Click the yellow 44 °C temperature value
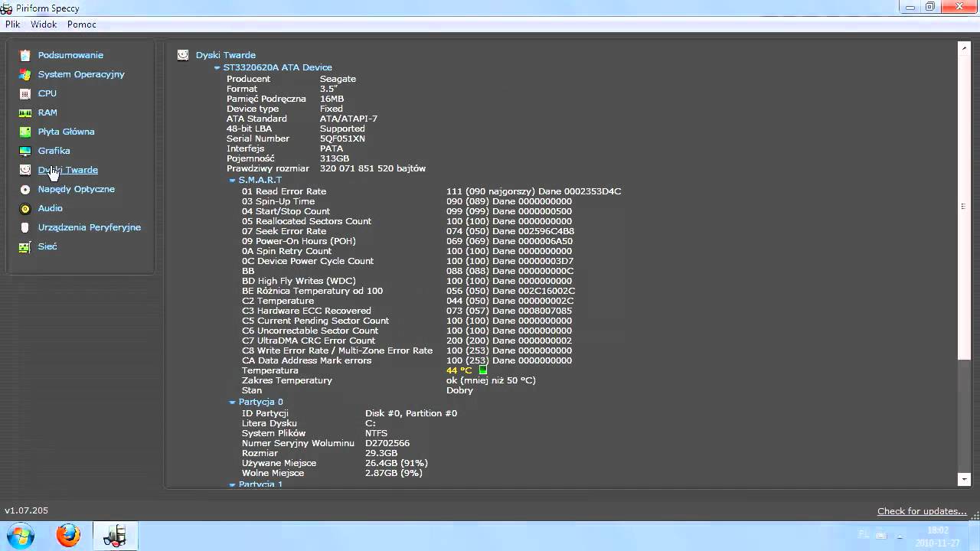The image size is (980, 551). click(x=459, y=370)
